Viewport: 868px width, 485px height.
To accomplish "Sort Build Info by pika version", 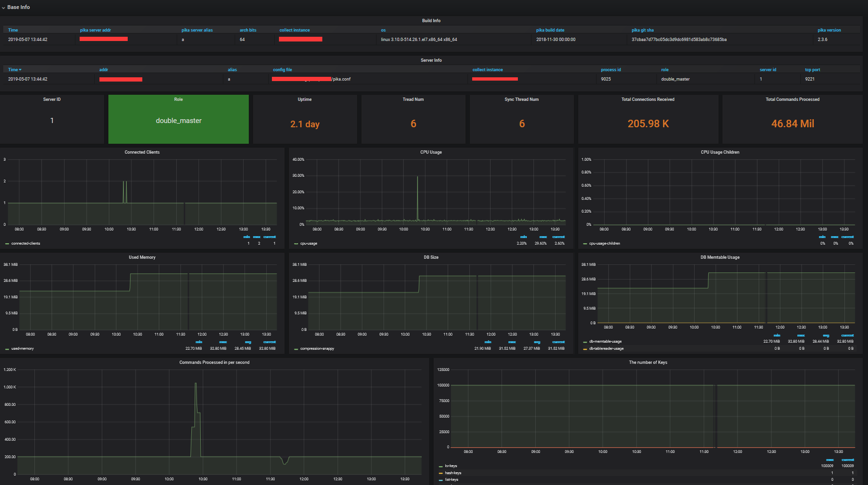I will pos(829,30).
